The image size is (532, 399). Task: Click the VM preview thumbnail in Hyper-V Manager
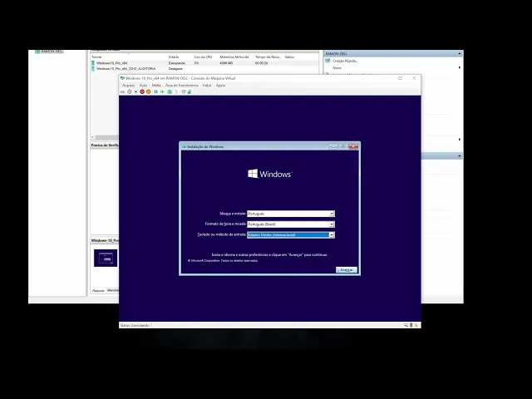(x=106, y=258)
